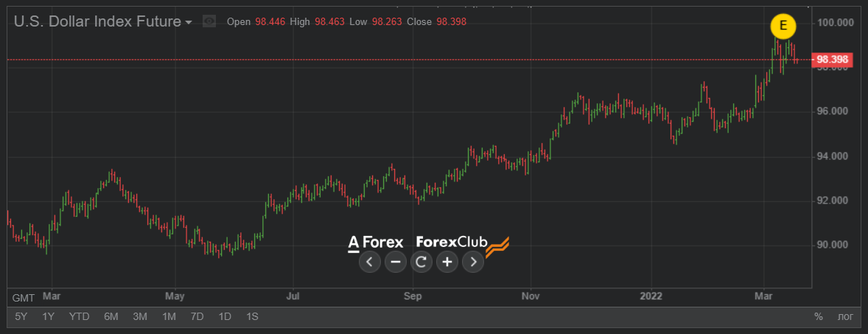Click the Low value 98.263
The height and width of the screenshot is (334, 868).
tap(386, 22)
